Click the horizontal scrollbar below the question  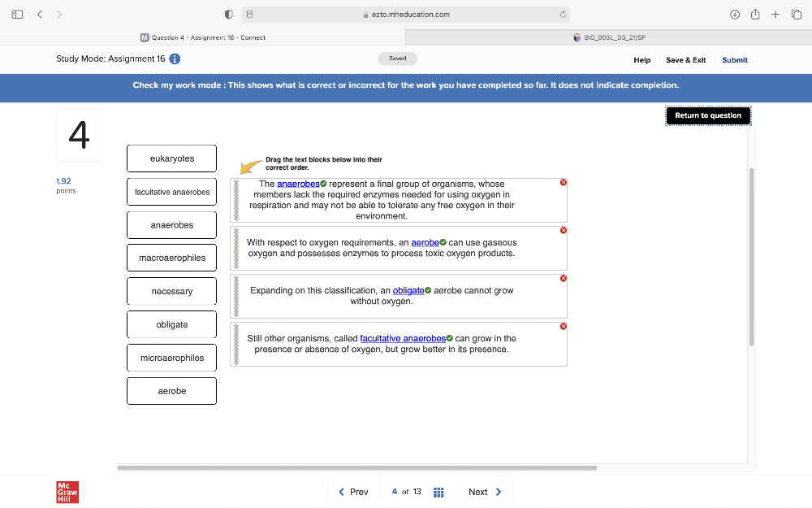coord(357,468)
